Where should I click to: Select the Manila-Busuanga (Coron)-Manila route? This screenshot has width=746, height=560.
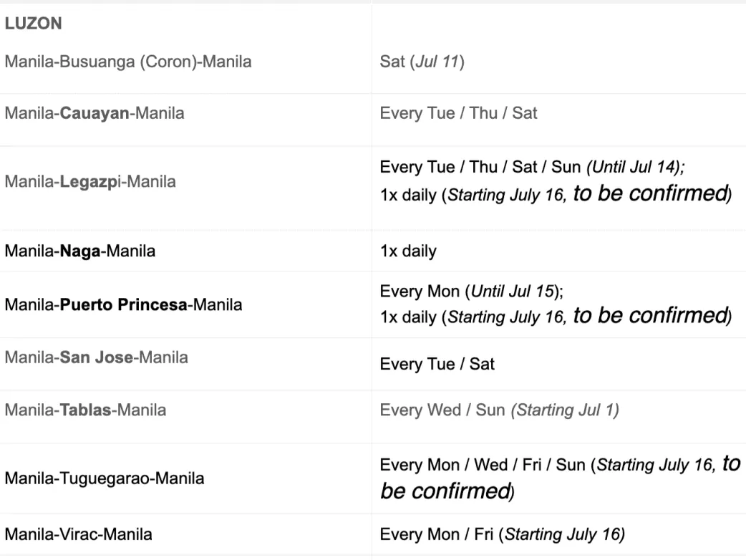128,62
